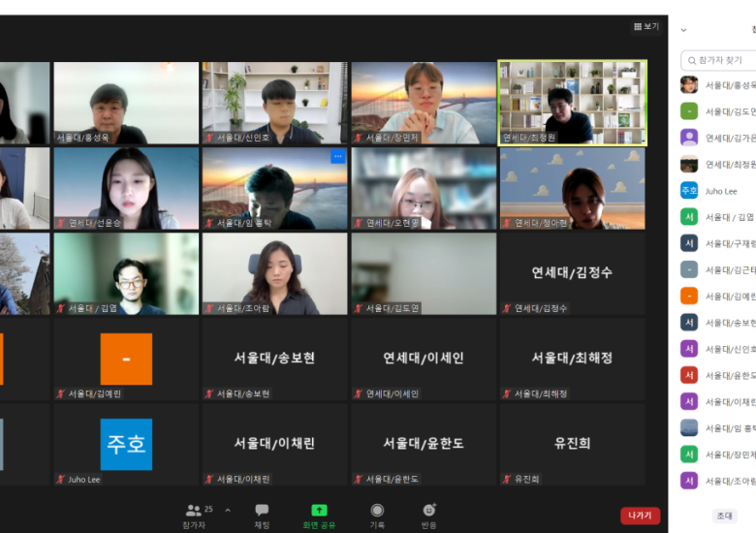Select 서울대/장민저 row in participant list
This screenshot has height=533, width=756.
[x=718, y=455]
